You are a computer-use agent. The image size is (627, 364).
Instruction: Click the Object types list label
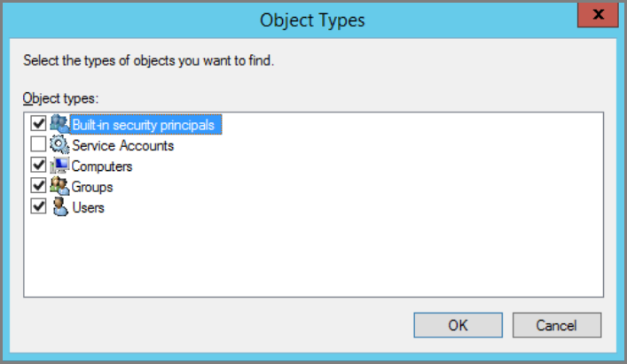point(60,98)
